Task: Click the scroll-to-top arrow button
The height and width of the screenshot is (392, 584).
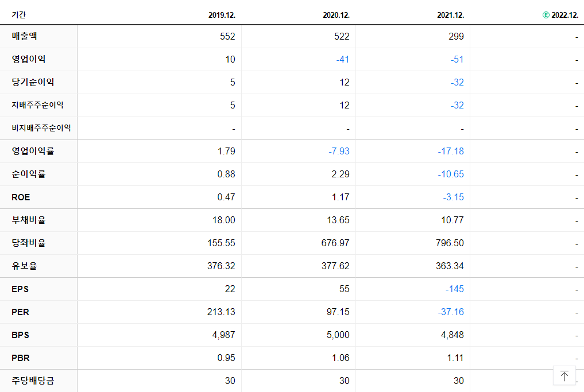Action: tap(564, 375)
